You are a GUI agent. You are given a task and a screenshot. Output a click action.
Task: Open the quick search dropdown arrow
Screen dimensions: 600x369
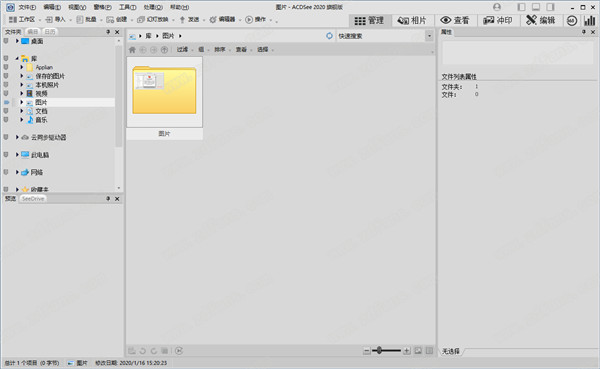pos(429,36)
